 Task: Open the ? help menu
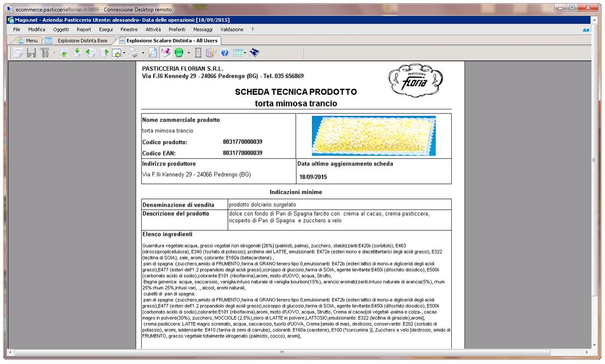click(x=253, y=30)
